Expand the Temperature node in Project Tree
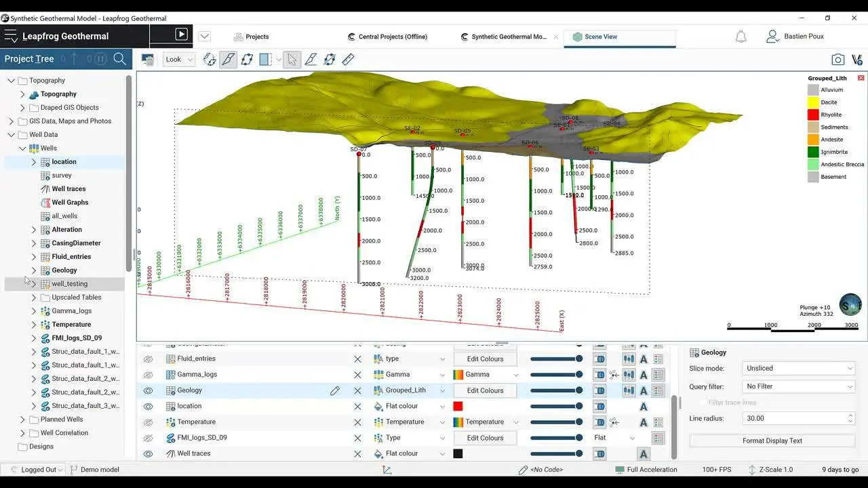 [34, 325]
